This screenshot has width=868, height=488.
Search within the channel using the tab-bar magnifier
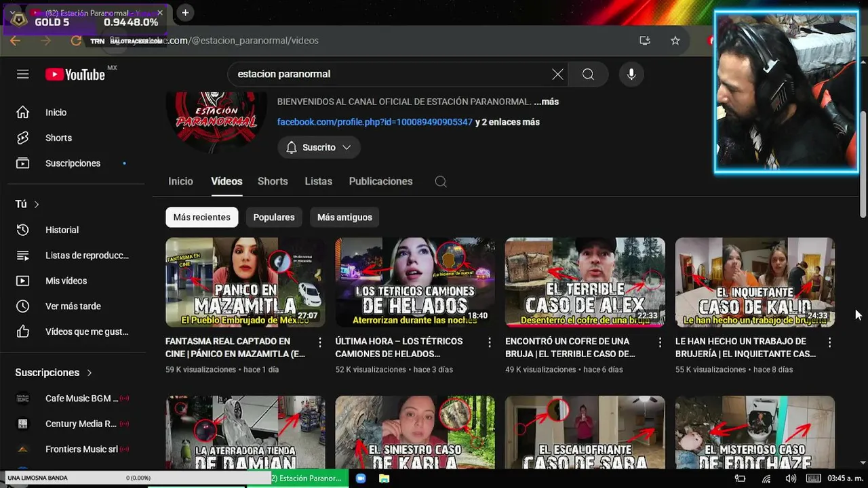pyautogui.click(x=441, y=182)
